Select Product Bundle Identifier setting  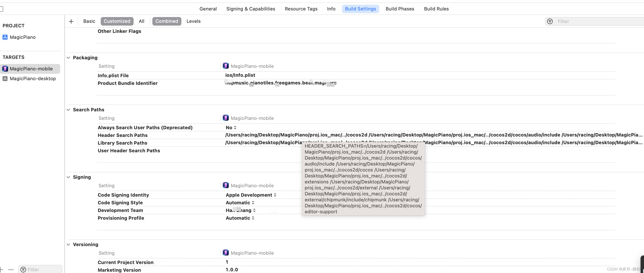click(128, 83)
